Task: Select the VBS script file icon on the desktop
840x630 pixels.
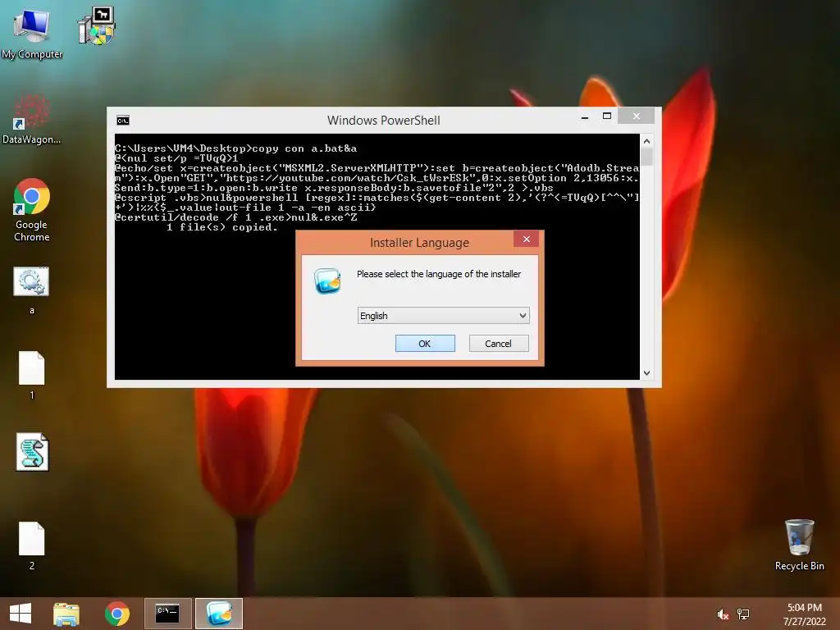Action: tap(32, 452)
